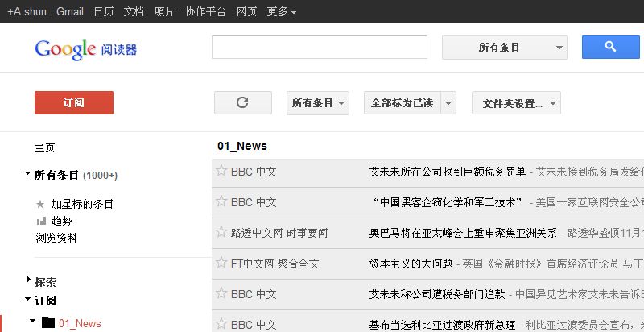
Task: Star the 艾未未所在公司收到巨额税务罚单 entry
Action: [221, 171]
